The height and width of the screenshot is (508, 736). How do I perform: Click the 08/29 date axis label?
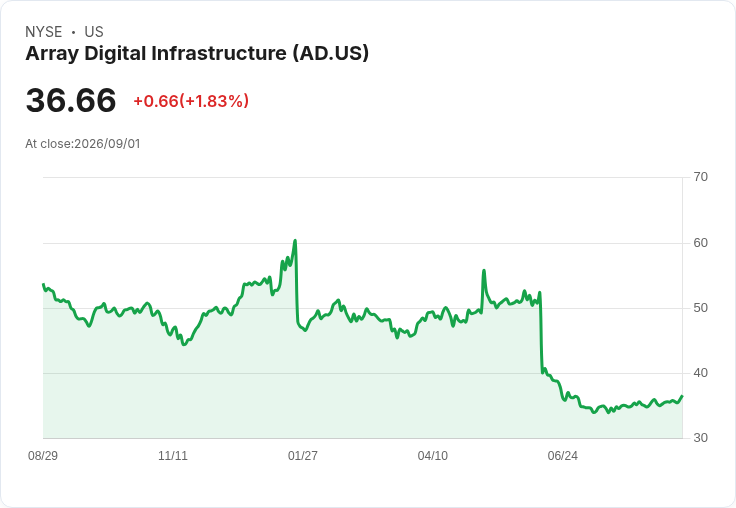point(43,455)
